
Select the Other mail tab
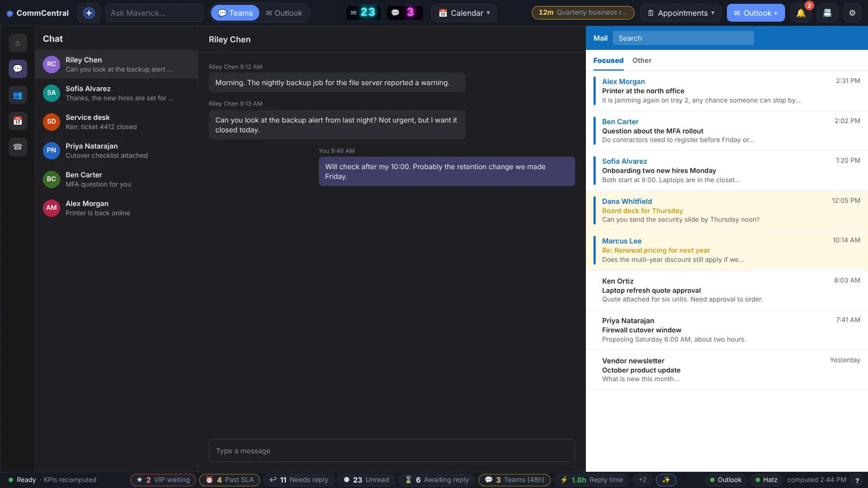642,61
